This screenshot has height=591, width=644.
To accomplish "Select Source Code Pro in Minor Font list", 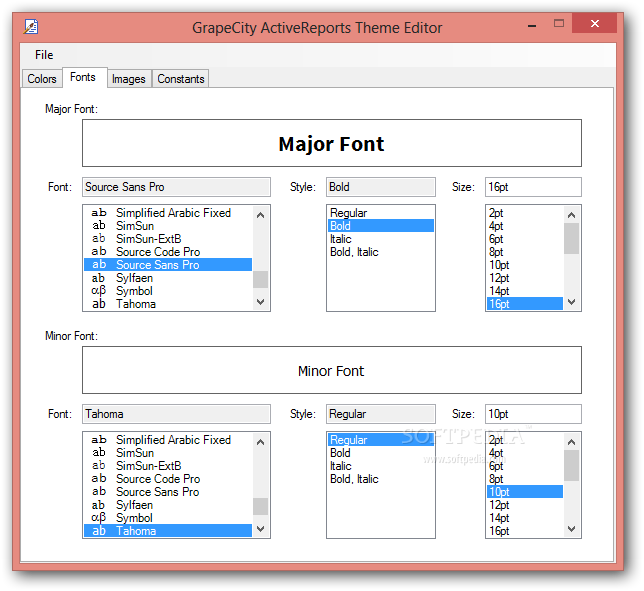I will click(168, 479).
